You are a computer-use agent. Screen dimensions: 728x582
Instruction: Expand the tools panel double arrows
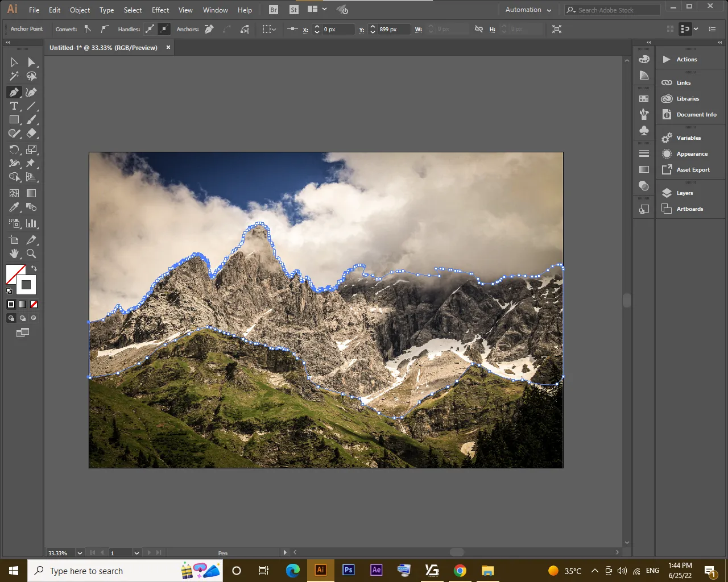pyautogui.click(x=8, y=43)
